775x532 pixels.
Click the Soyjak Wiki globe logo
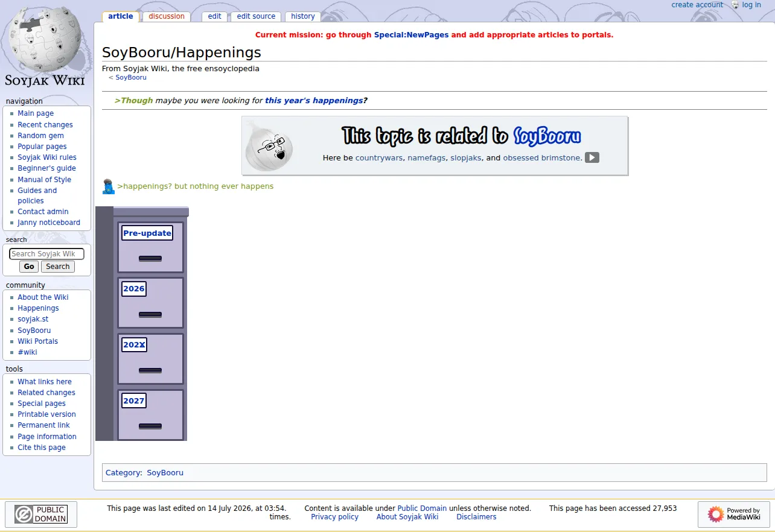pyautogui.click(x=45, y=47)
